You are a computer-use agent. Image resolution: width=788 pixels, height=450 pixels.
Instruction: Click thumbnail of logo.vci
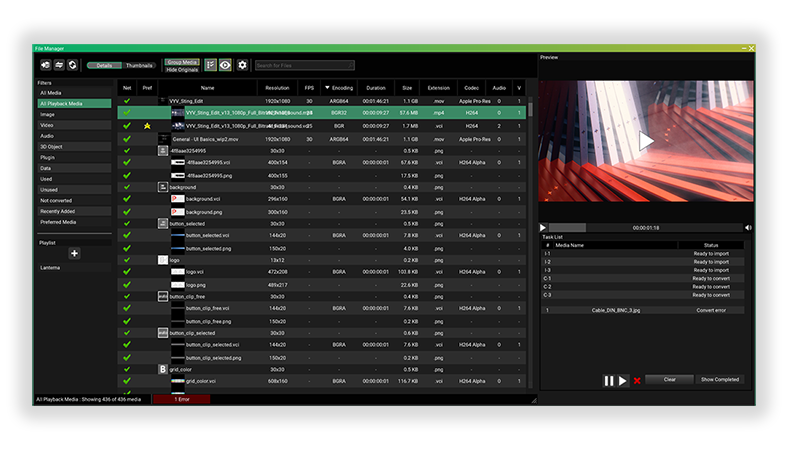178,272
